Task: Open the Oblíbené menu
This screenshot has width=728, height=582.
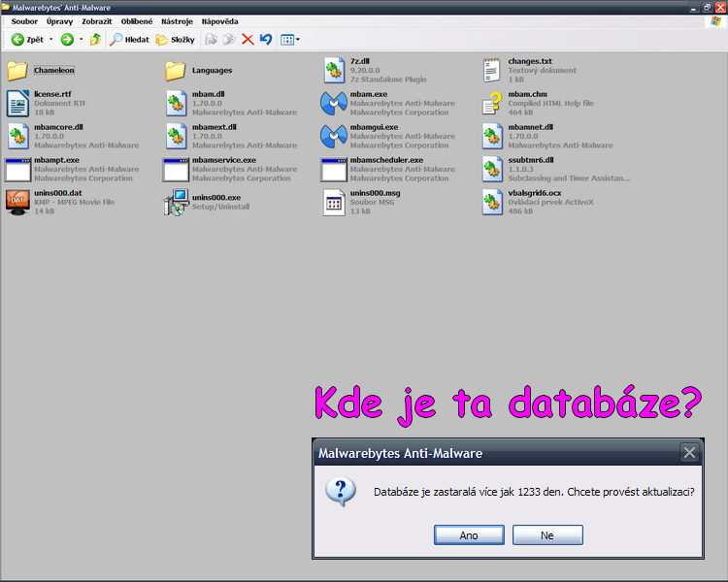Action: coord(137,21)
